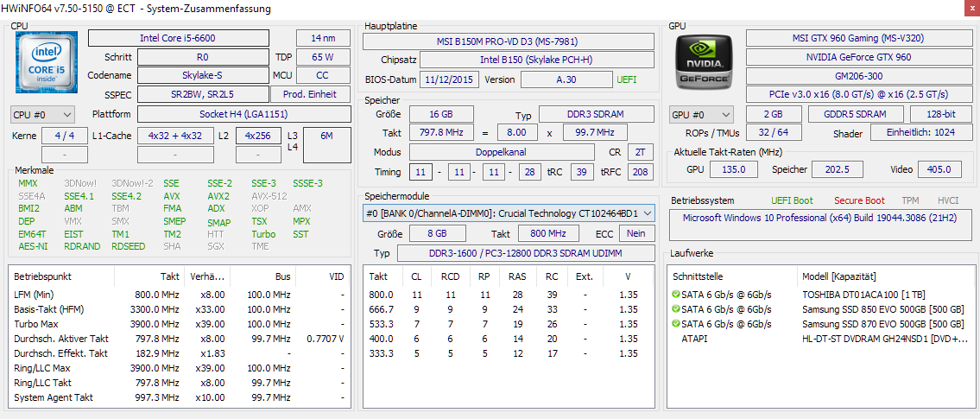Click the green UEFI label near BIOS

coord(627,79)
